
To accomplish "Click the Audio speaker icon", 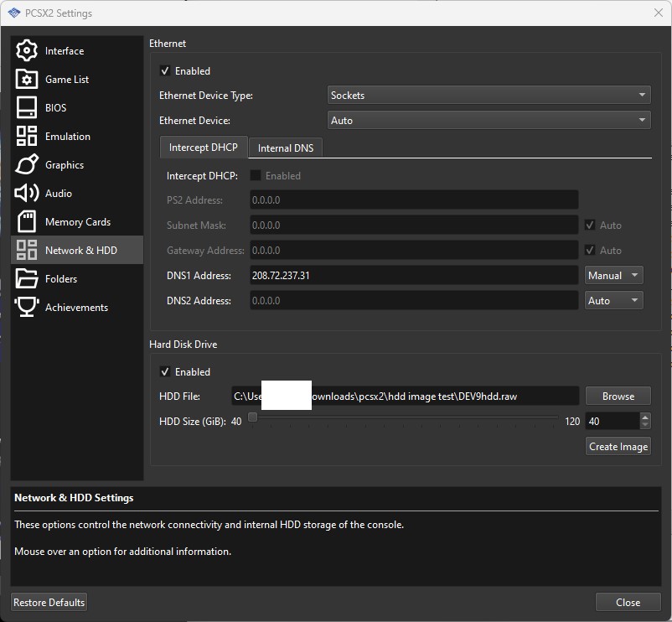I will [27, 194].
